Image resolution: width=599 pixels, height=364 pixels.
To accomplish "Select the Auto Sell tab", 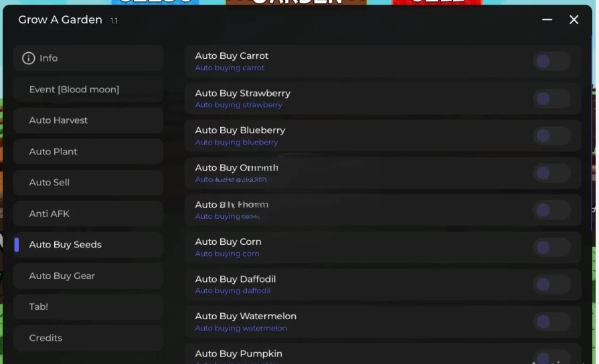I will pos(88,183).
